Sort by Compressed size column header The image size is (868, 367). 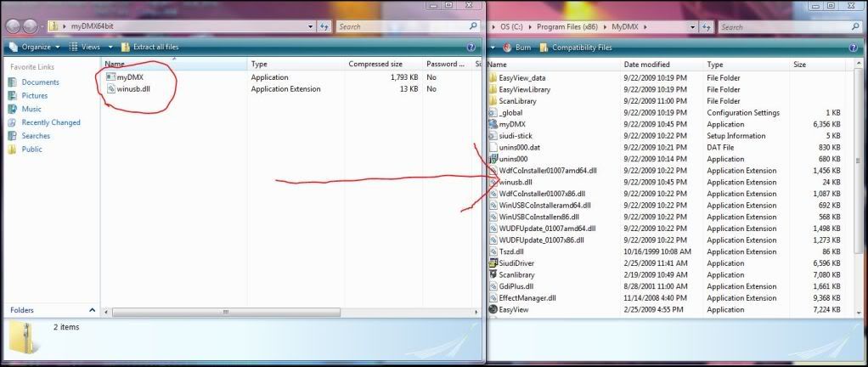click(375, 65)
